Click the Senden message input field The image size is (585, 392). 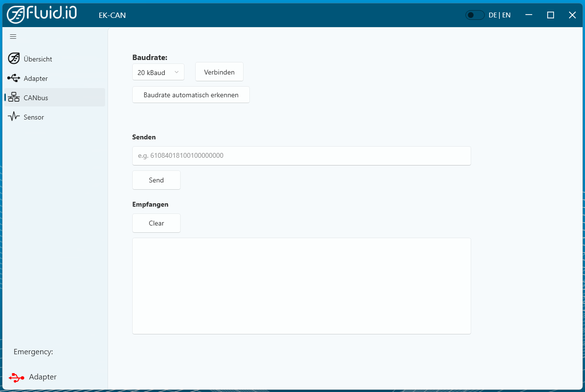point(301,155)
